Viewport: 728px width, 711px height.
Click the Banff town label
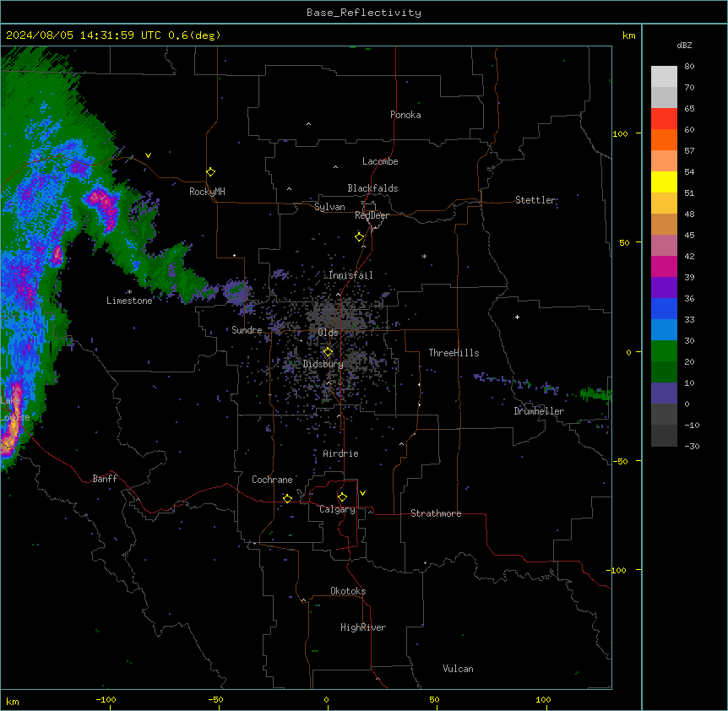(x=105, y=479)
